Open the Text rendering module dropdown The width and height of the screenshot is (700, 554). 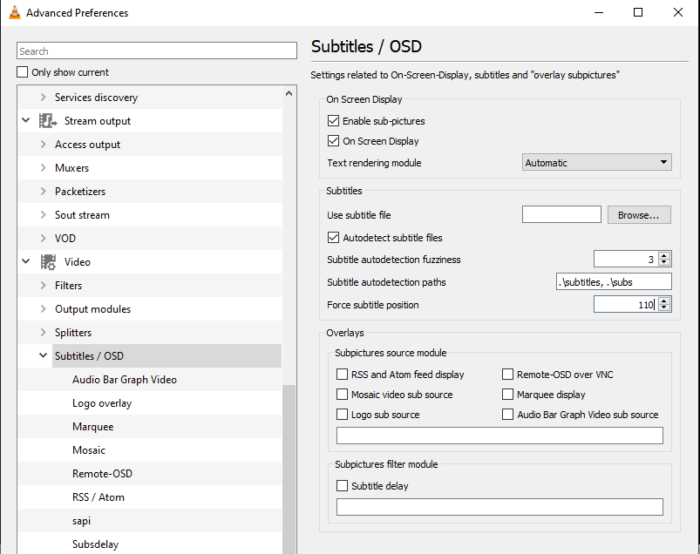tap(596, 163)
